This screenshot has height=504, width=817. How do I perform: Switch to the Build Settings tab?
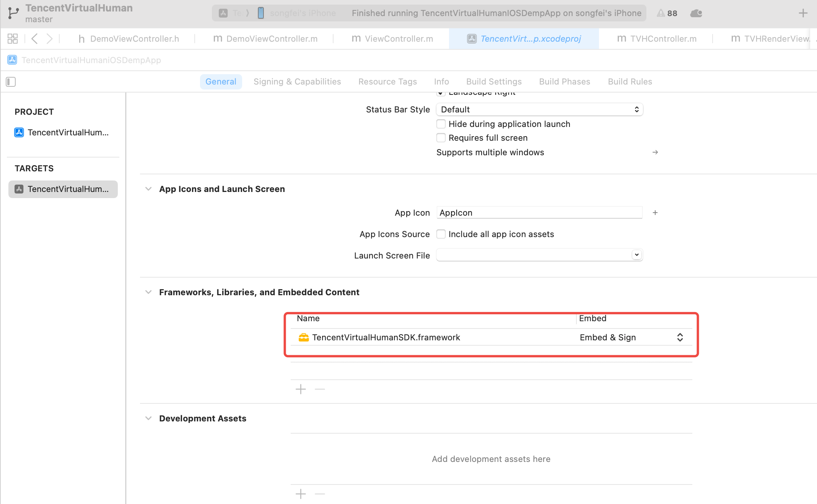(x=493, y=82)
